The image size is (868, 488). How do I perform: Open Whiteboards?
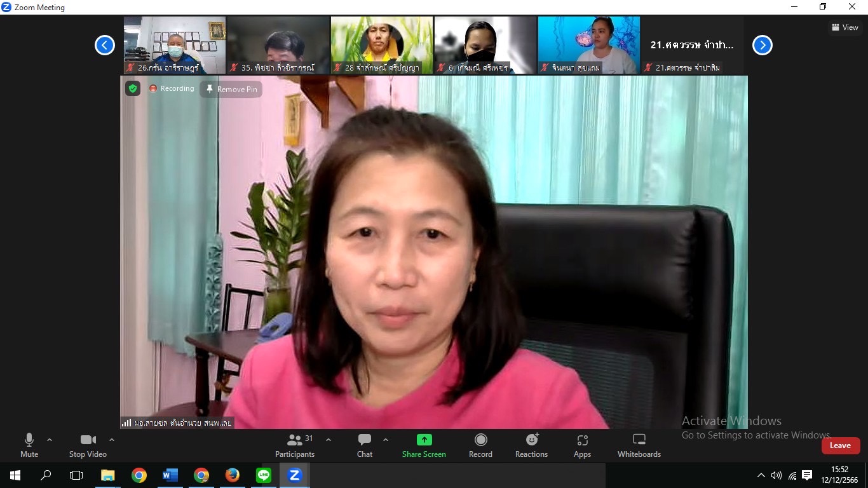[x=639, y=445]
